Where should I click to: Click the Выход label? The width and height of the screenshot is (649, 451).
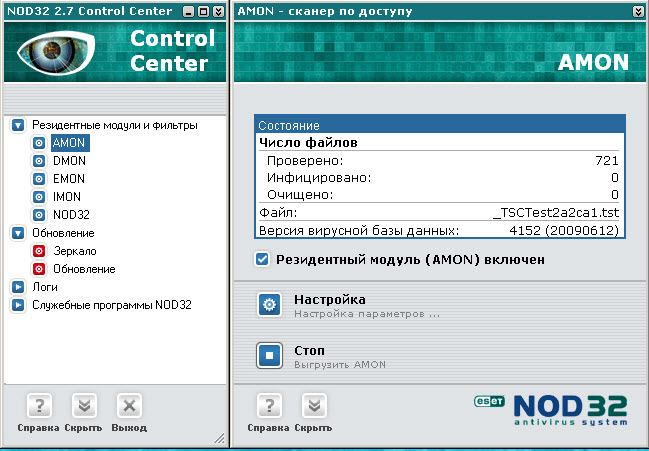(129, 428)
